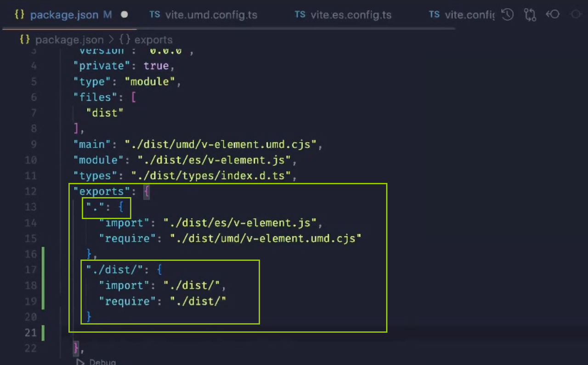This screenshot has height=365, width=588.
Task: Switch to the vite.umd.config.ts tab
Action: point(211,14)
